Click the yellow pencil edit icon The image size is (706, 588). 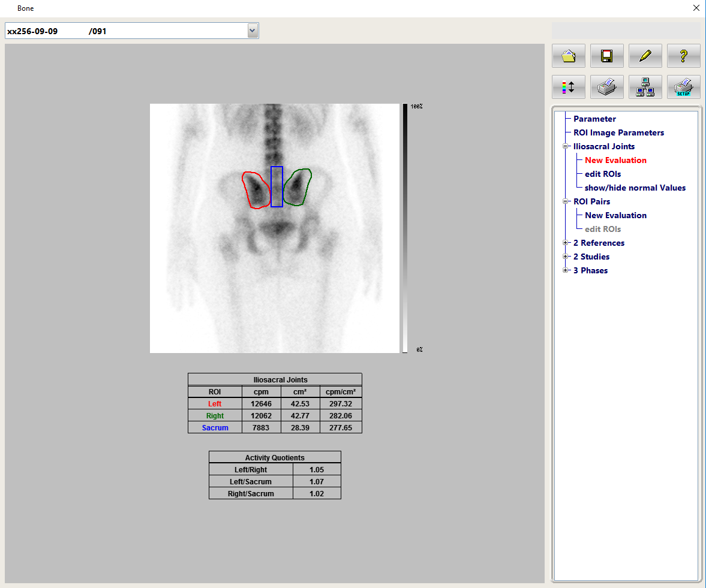[x=645, y=56]
